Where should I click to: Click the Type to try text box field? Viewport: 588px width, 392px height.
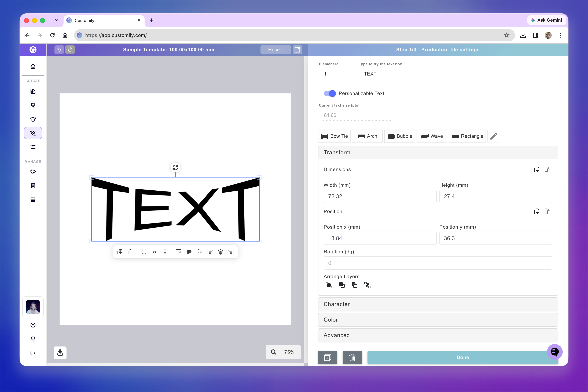[418, 74]
